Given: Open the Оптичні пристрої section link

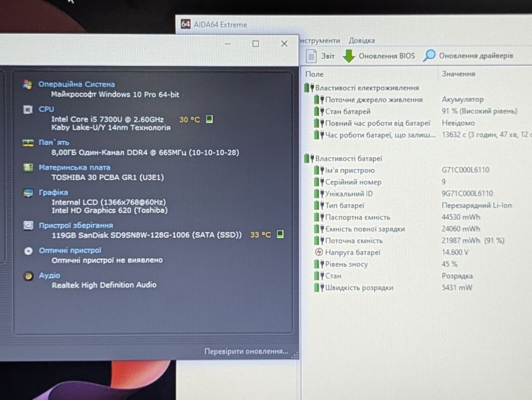Looking at the screenshot, I should click(70, 251).
